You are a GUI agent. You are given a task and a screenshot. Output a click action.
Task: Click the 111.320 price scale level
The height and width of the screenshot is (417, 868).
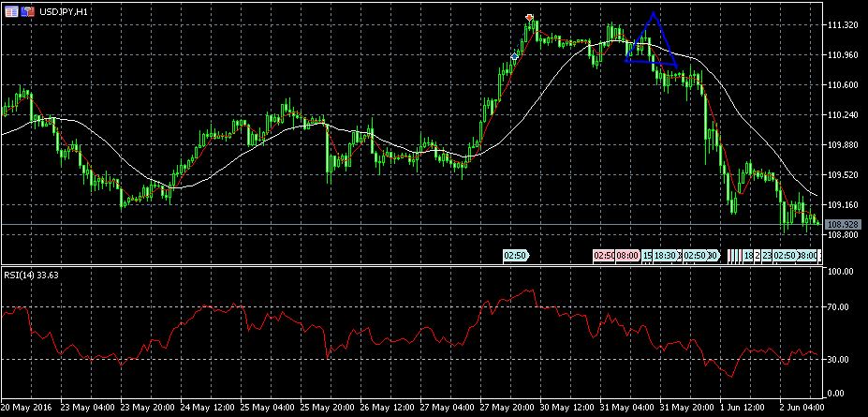[845, 25]
